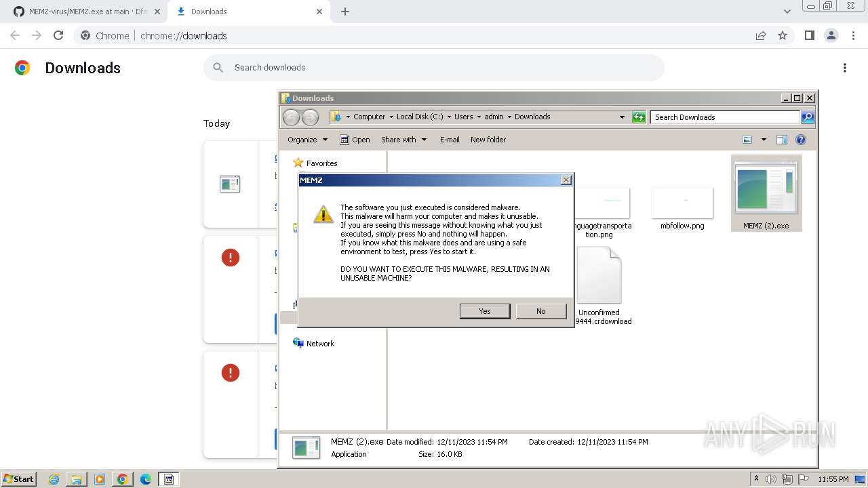Bookmark this page with star icon
This screenshot has height=488, width=868.
point(783,36)
